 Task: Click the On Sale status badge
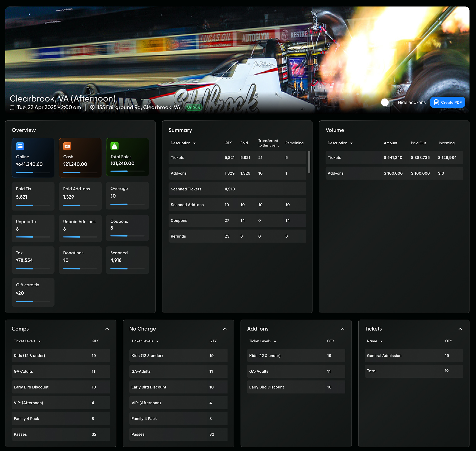tap(194, 108)
